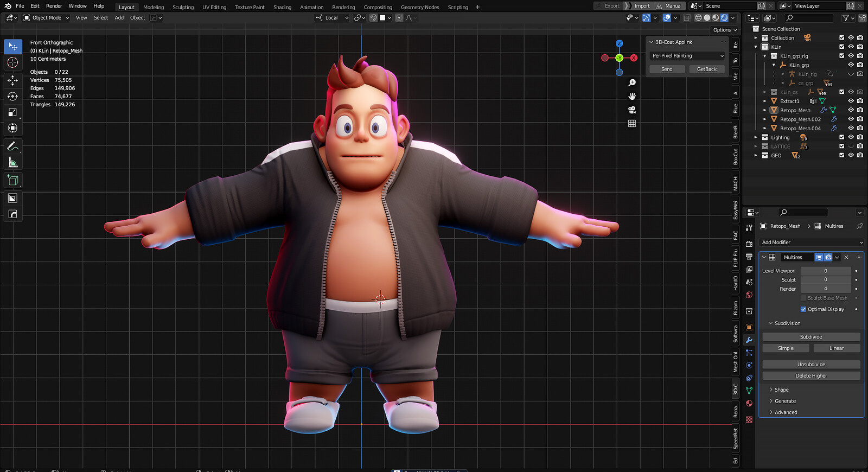Click the viewport zoom magnifier icon
This screenshot has height=472, width=868.
pos(632,83)
